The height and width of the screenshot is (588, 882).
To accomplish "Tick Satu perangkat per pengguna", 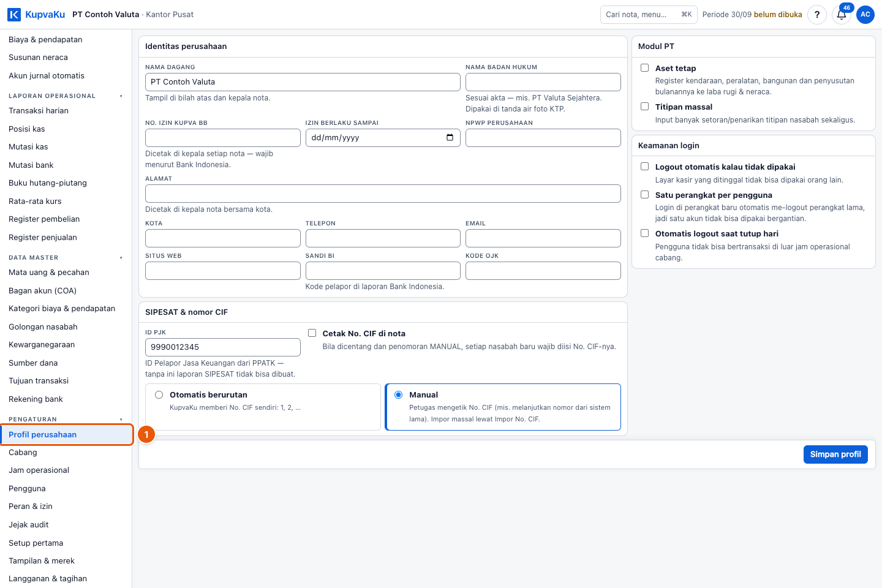I will (644, 195).
